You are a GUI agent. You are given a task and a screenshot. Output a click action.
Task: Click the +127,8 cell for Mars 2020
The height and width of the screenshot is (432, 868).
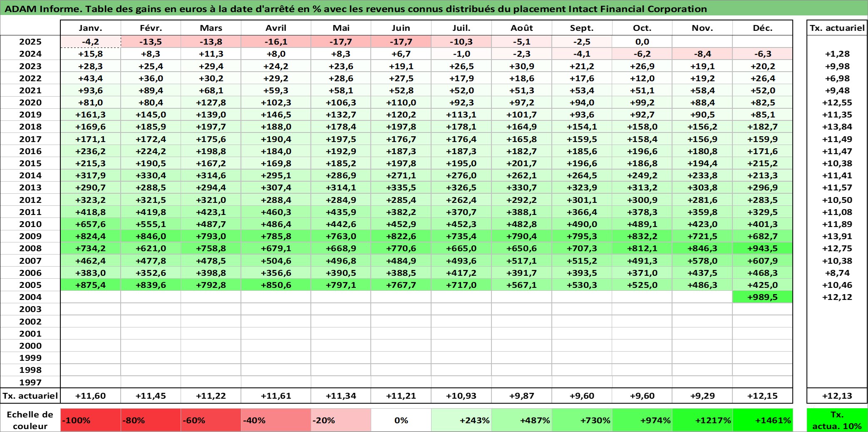211,102
